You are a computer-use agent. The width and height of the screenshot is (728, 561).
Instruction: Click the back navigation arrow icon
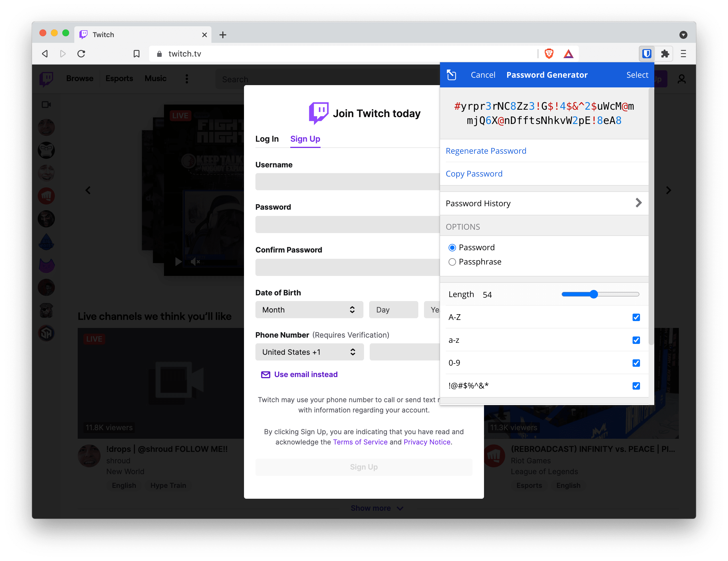pos(46,54)
